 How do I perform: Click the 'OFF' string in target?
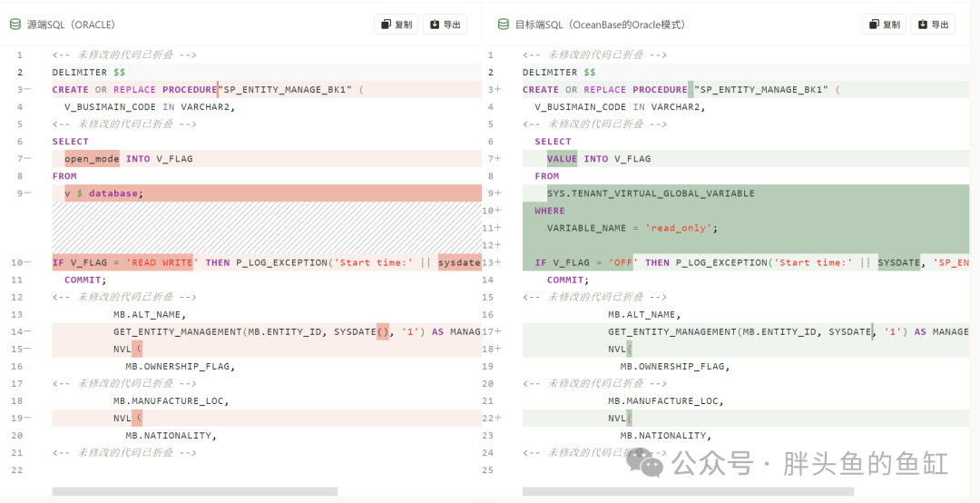(x=623, y=262)
